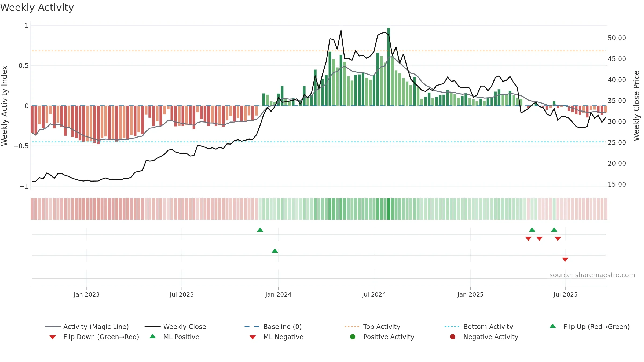This screenshot has width=644, height=362.
Task: Click the '15.00' price tick label
Action: (617, 184)
